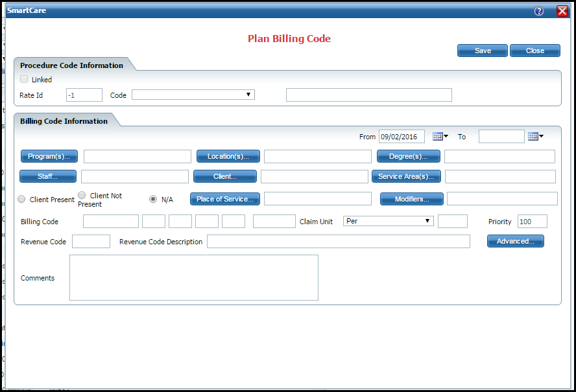Open the Program(s) selector
The width and height of the screenshot is (576, 392).
tap(49, 156)
